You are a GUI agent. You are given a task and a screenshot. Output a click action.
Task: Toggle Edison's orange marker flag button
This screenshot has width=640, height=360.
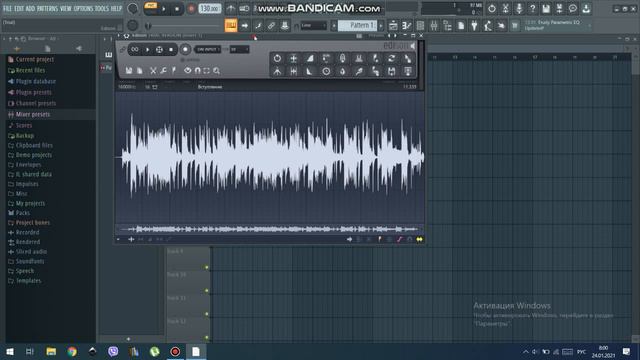(380, 240)
